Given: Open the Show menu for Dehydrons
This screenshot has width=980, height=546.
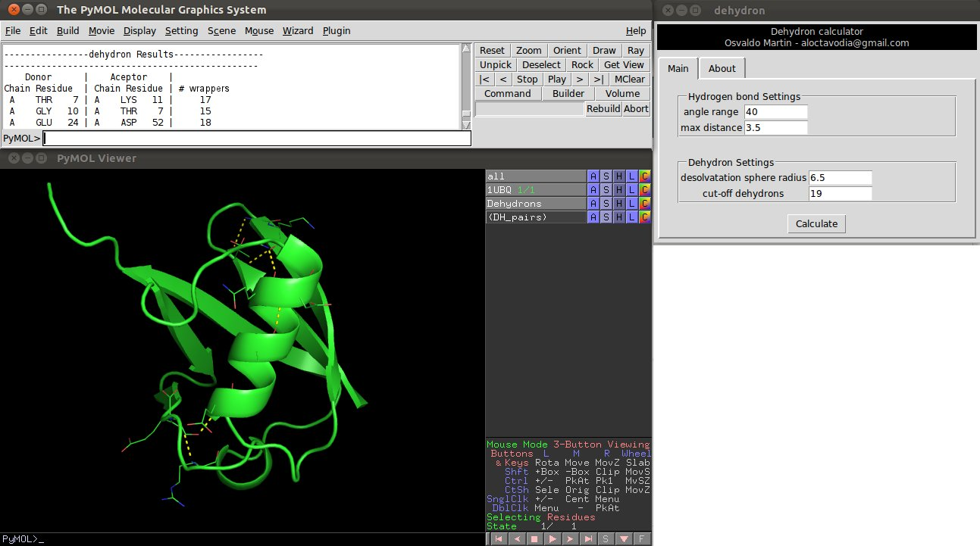Looking at the screenshot, I should (x=606, y=204).
